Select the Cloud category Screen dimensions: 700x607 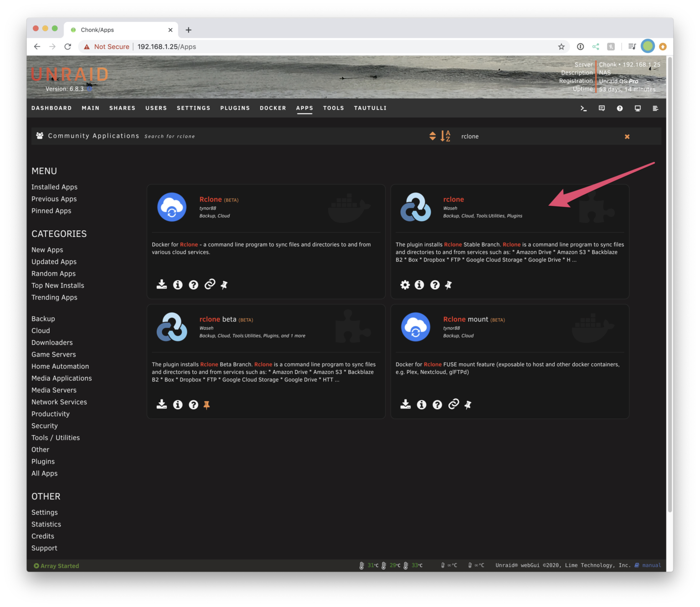tap(41, 331)
